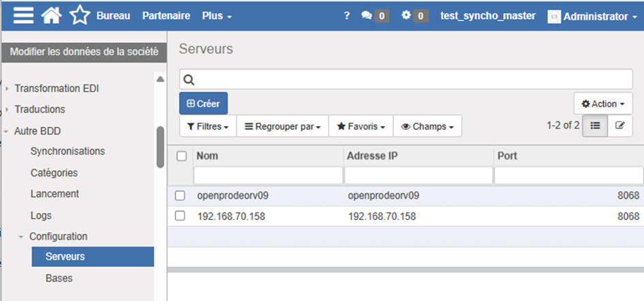Viewport: 644px width, 301px height.
Task: Click the star favorites icon
Action: pyautogui.click(x=79, y=16)
